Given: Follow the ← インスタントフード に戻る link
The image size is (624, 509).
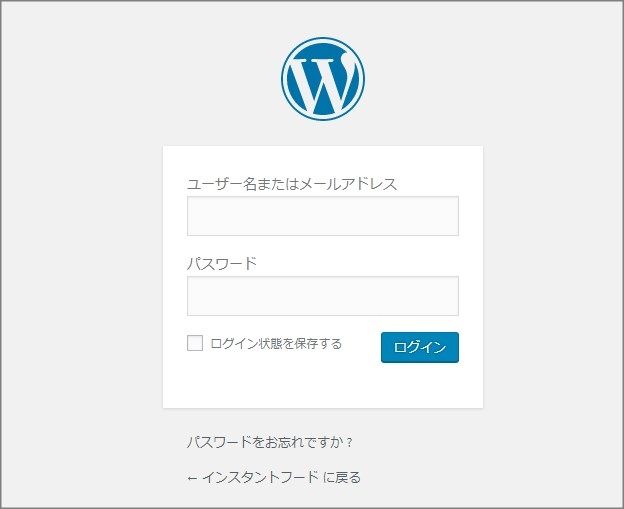Looking at the screenshot, I should click(x=274, y=477).
